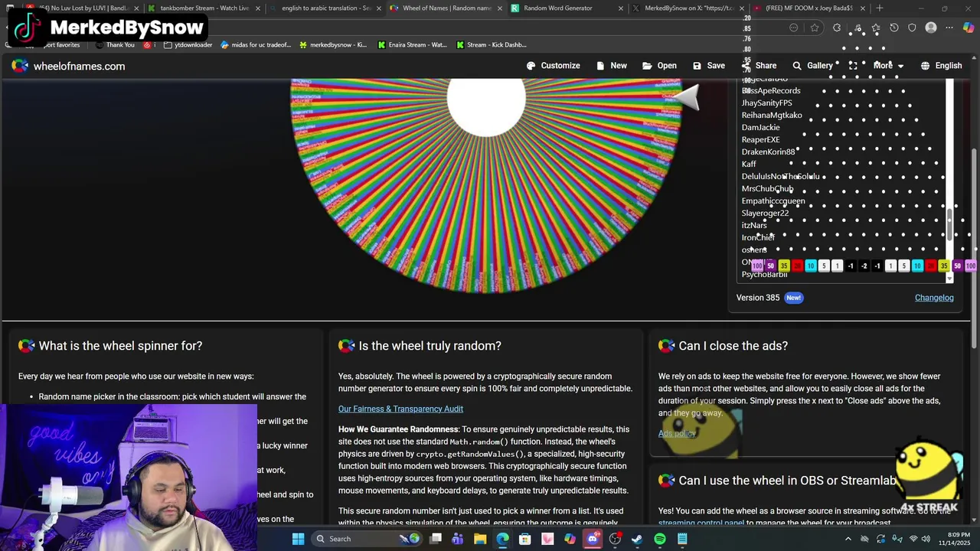Toggle fullscreen mode icon
The width and height of the screenshot is (980, 551).
[853, 66]
